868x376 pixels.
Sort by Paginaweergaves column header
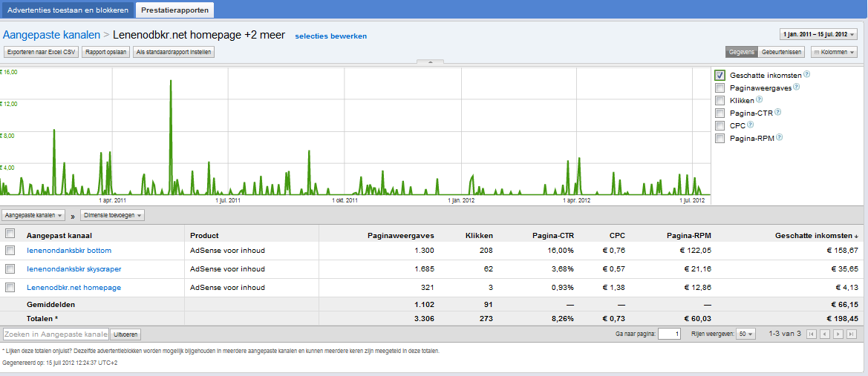point(401,236)
